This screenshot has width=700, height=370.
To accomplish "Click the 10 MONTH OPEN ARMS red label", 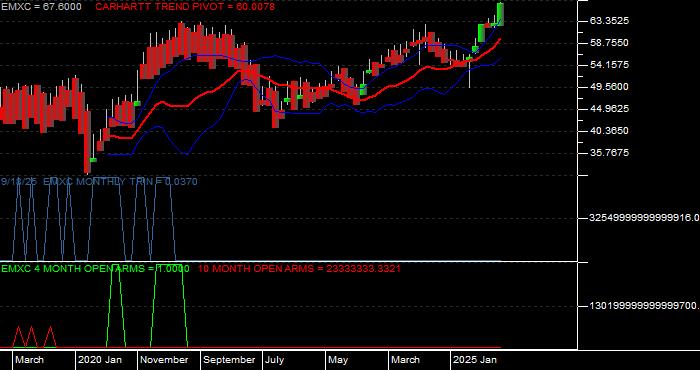I will click(x=299, y=269).
